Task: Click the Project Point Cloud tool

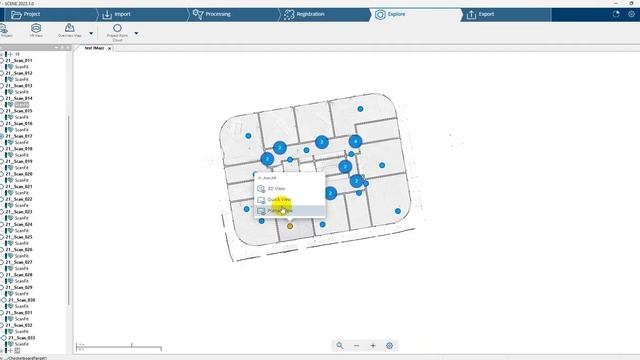Action: click(117, 32)
